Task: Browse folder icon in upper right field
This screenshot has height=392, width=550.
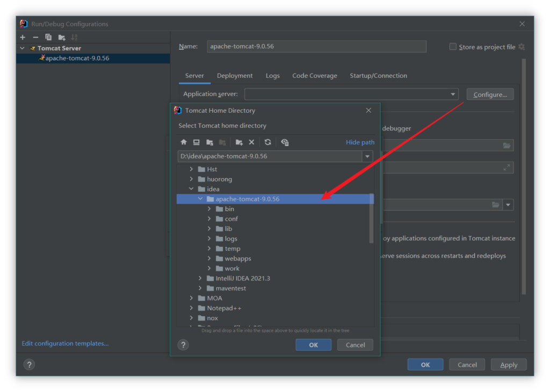Action: (506, 145)
